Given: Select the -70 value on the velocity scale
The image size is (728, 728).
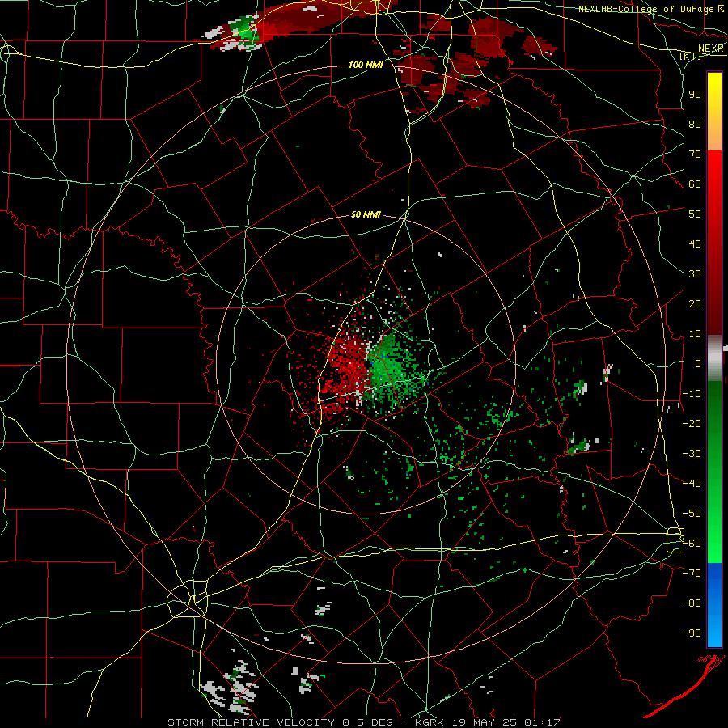Looking at the screenshot, I should pyautogui.click(x=692, y=574).
